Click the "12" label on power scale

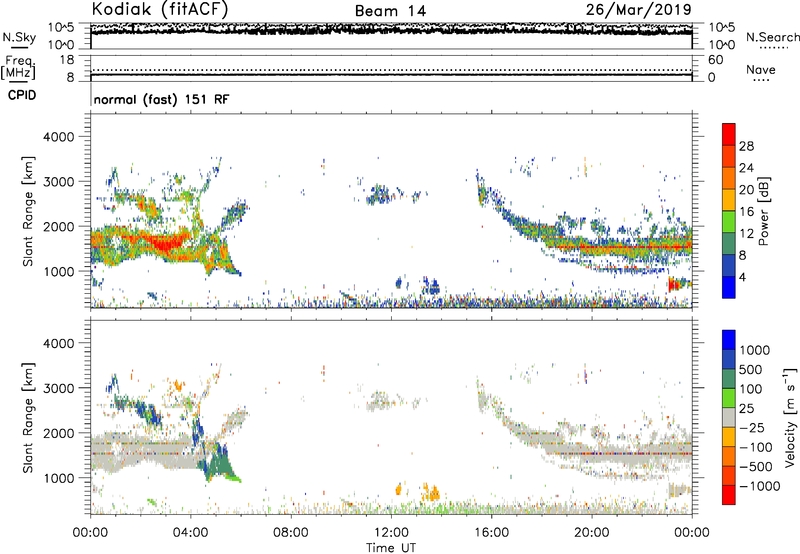(746, 234)
